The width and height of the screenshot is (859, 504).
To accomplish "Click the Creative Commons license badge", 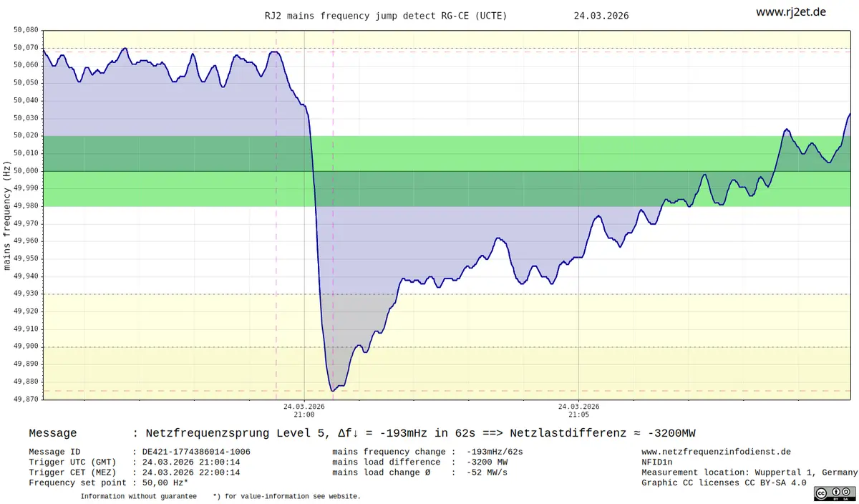I will pos(833,493).
